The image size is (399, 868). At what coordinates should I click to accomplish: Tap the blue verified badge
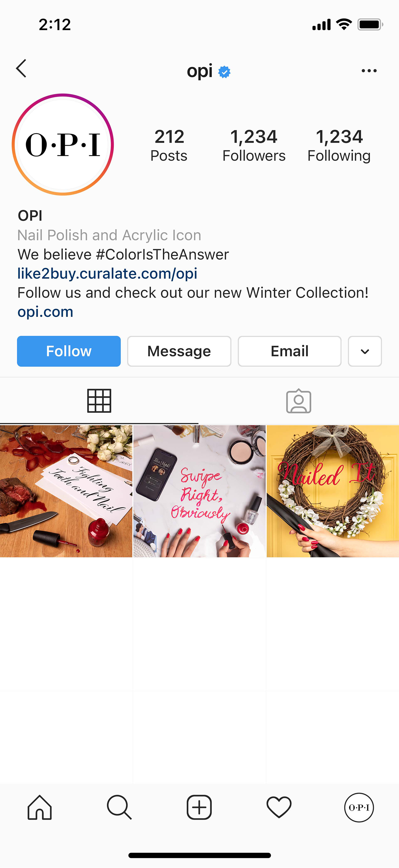pyautogui.click(x=224, y=72)
